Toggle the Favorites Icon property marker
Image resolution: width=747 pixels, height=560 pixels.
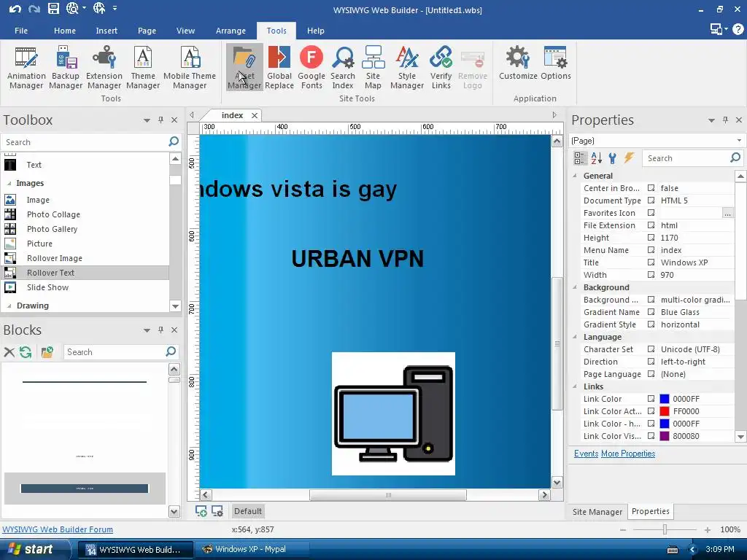[x=651, y=213]
